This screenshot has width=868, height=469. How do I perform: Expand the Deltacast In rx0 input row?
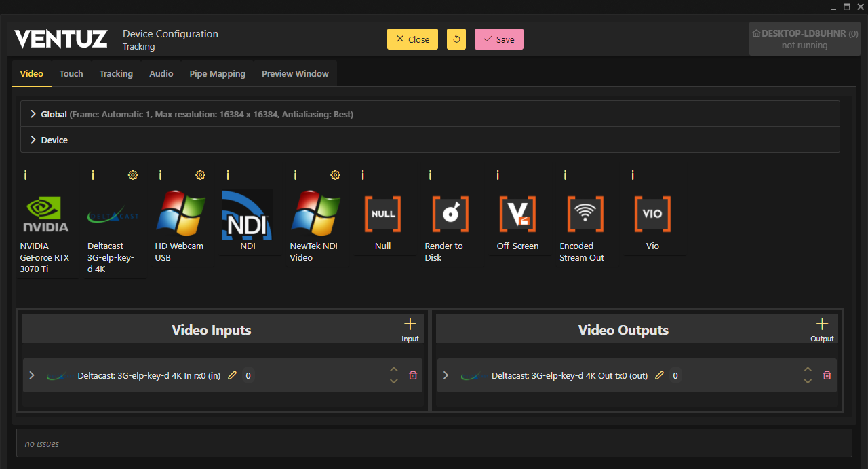tap(32, 375)
